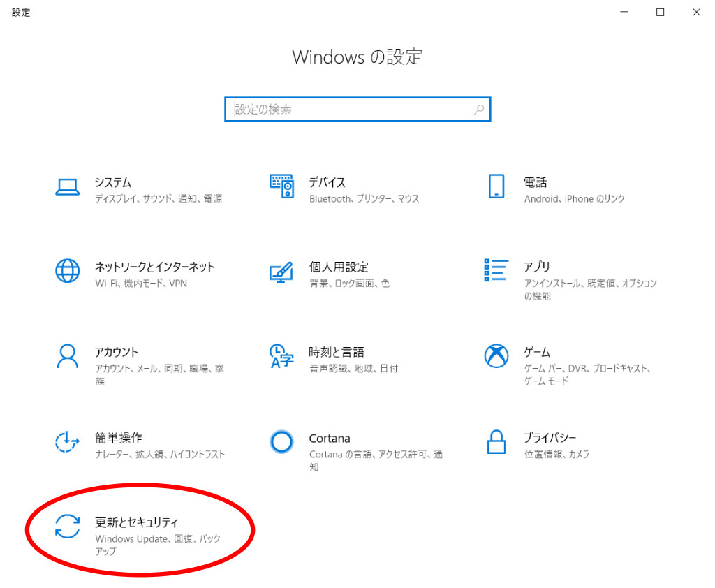This screenshot has height=588, width=715.
Task: Click the Cortana circle icon
Action: coord(281,441)
